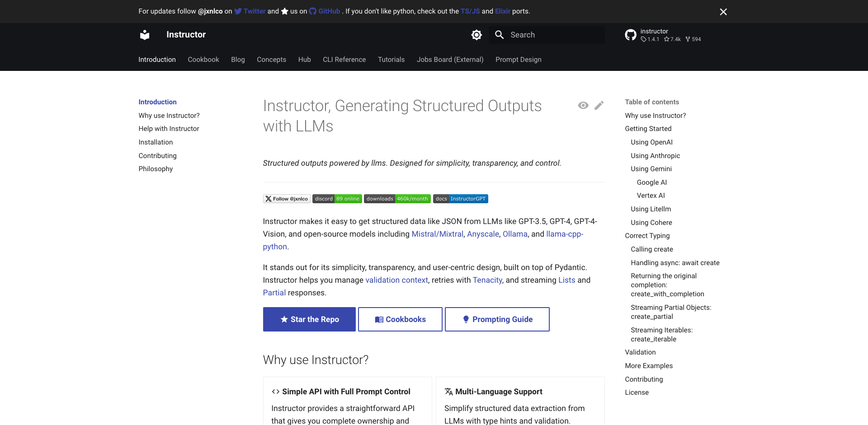Click the Instructor logo icon
This screenshot has height=425, width=868.
(145, 34)
